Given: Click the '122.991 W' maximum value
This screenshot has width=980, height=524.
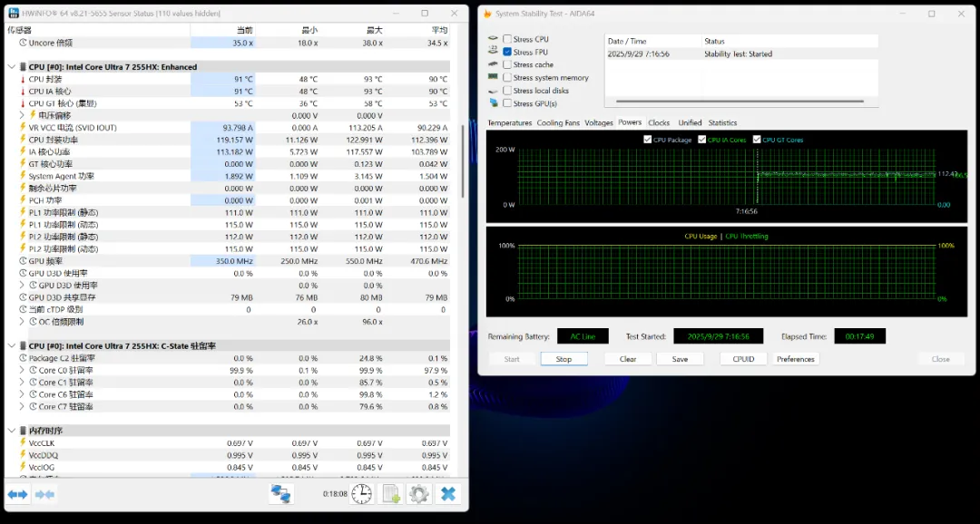Looking at the screenshot, I should (366, 140).
